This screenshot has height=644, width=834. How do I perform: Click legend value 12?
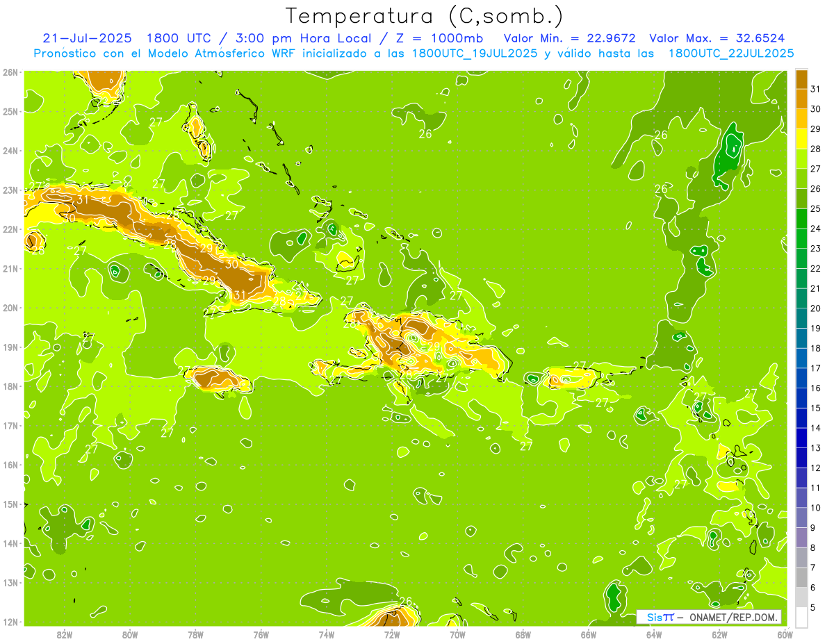pos(816,468)
